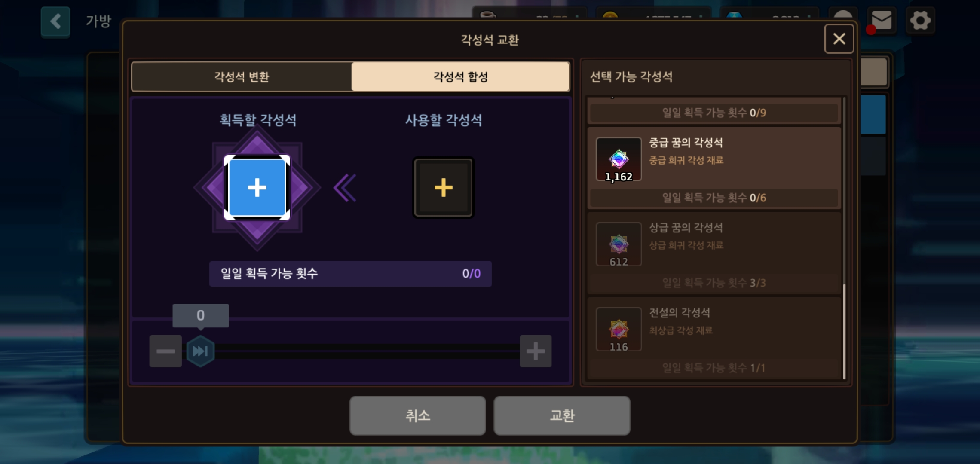The width and height of the screenshot is (980, 464).
Task: Switch to the 각성석 변환 tab
Action: [x=242, y=76]
